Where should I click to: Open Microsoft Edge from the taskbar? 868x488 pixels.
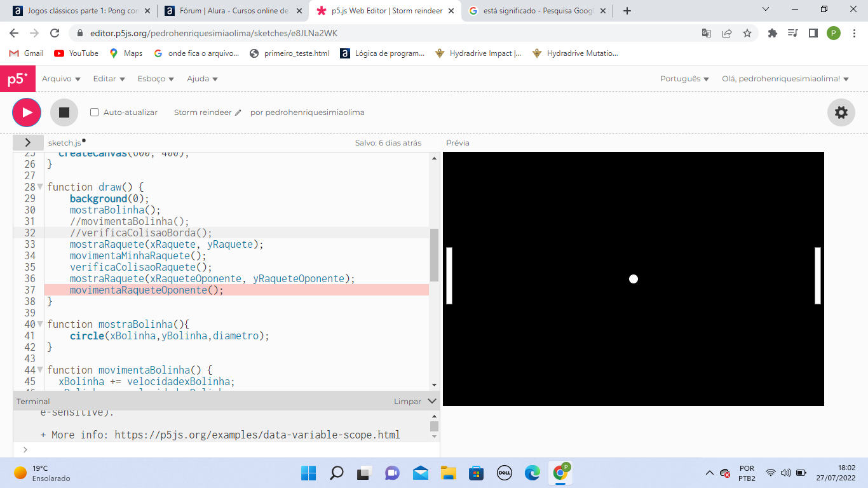(532, 473)
